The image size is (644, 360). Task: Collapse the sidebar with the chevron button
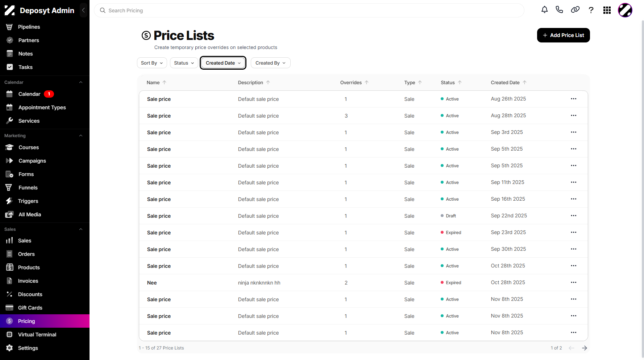coord(83,10)
